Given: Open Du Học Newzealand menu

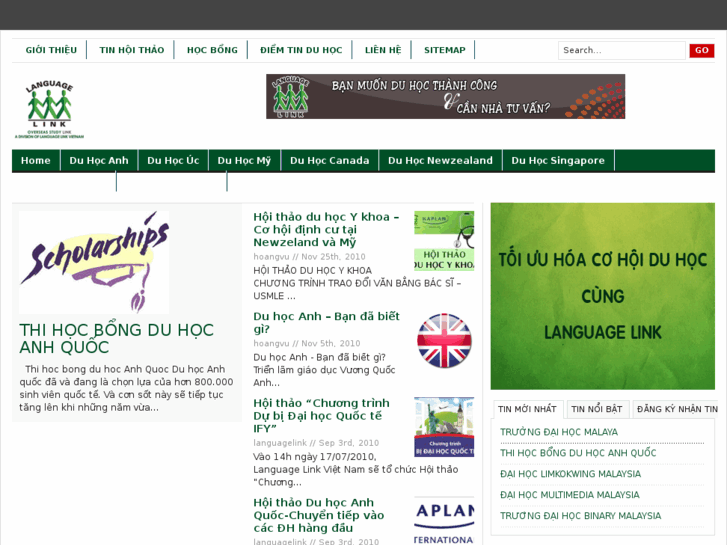Looking at the screenshot, I should 440,160.
